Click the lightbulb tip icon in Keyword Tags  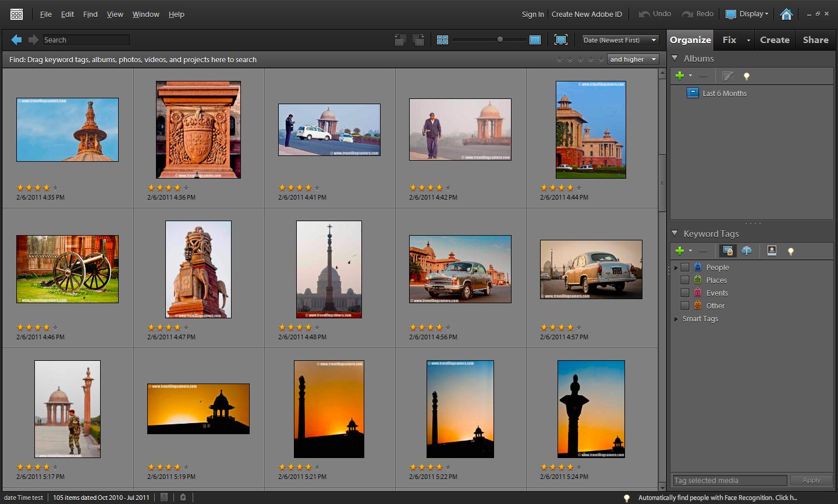coord(790,251)
